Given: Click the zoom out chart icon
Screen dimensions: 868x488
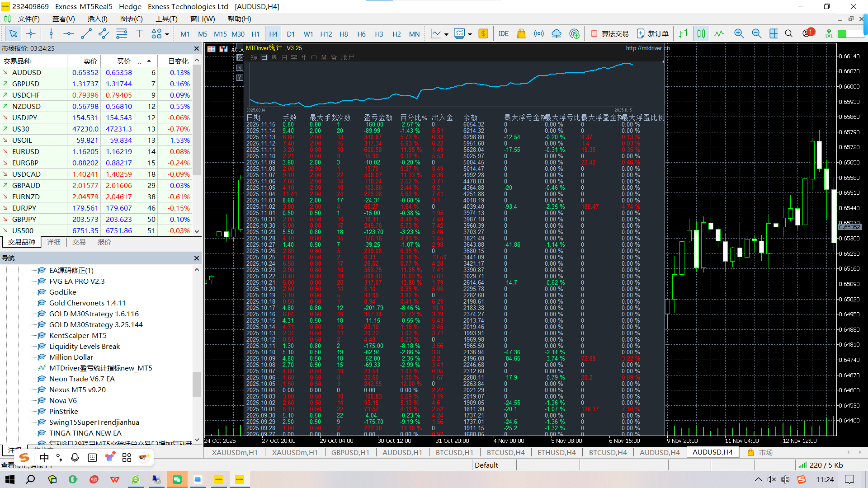Looking at the screenshot, I should 756,34.
